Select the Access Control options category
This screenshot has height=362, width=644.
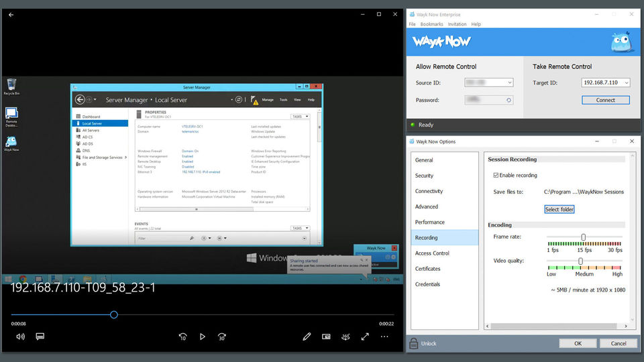pos(445,253)
